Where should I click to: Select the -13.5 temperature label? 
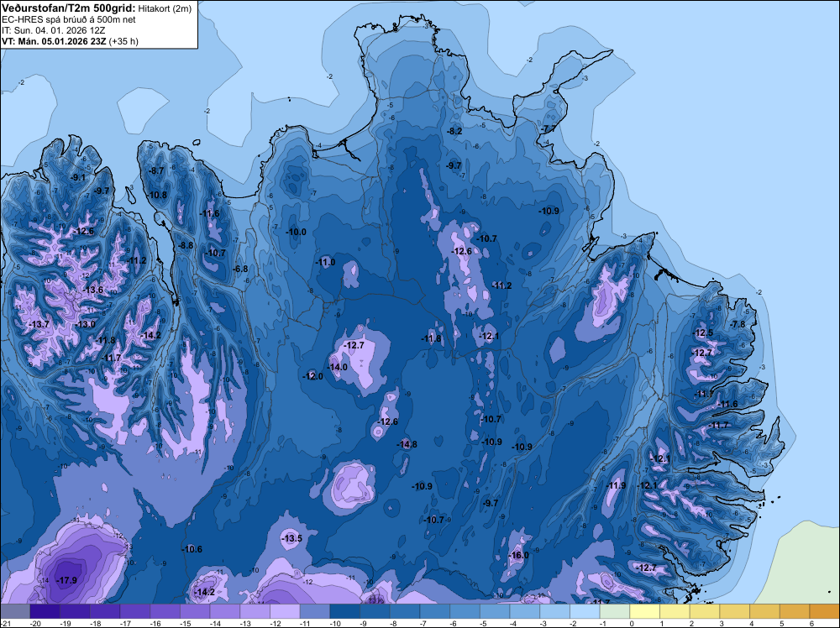click(x=292, y=538)
